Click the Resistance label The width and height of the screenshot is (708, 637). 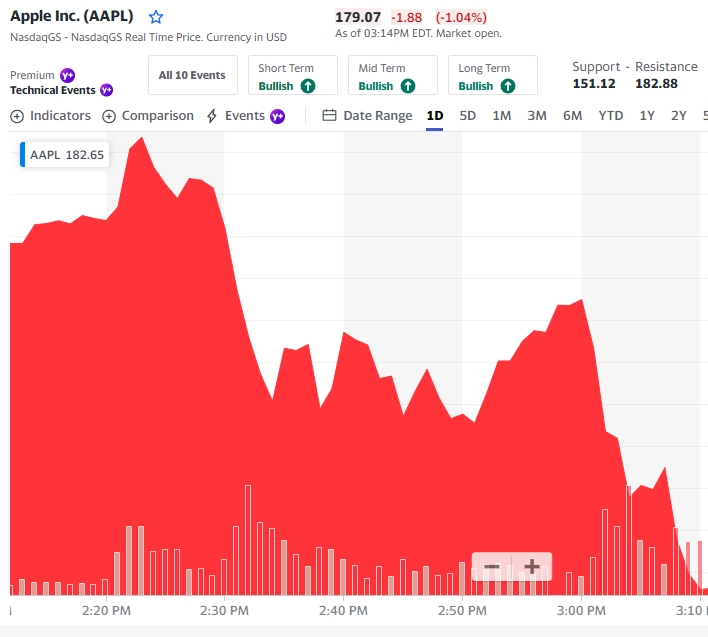tap(666, 67)
